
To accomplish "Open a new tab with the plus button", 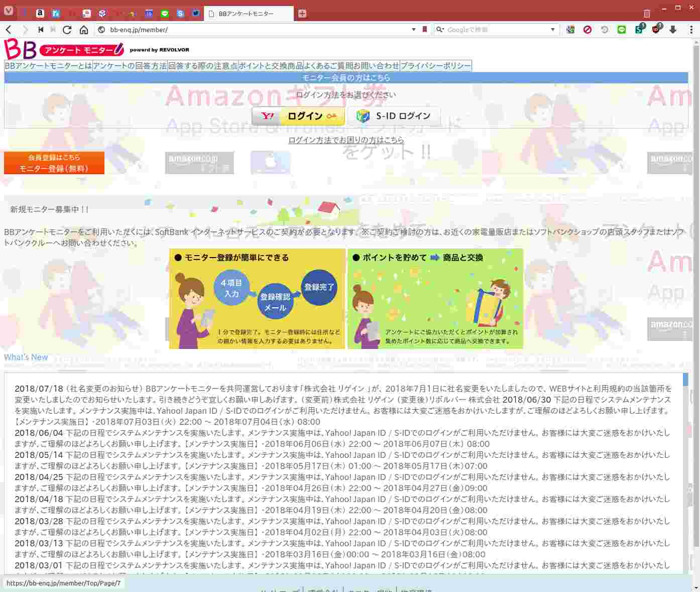I will coord(302,14).
